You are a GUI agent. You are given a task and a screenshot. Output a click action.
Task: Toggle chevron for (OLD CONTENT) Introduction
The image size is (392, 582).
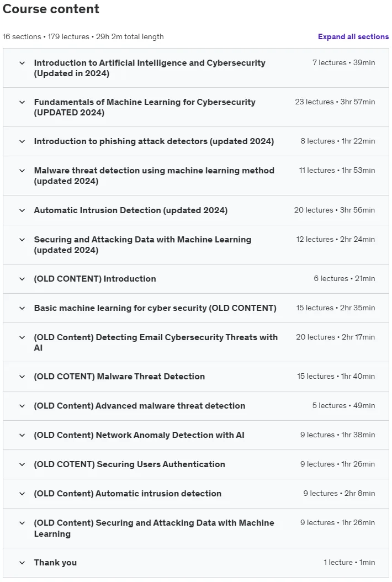pyautogui.click(x=22, y=279)
